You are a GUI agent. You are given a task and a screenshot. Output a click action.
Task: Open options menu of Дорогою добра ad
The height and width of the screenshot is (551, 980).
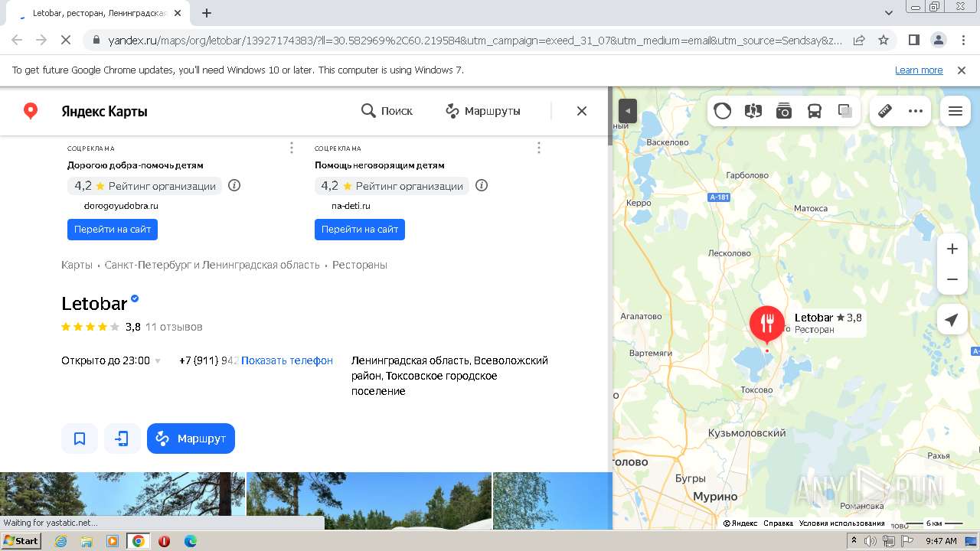[292, 148]
